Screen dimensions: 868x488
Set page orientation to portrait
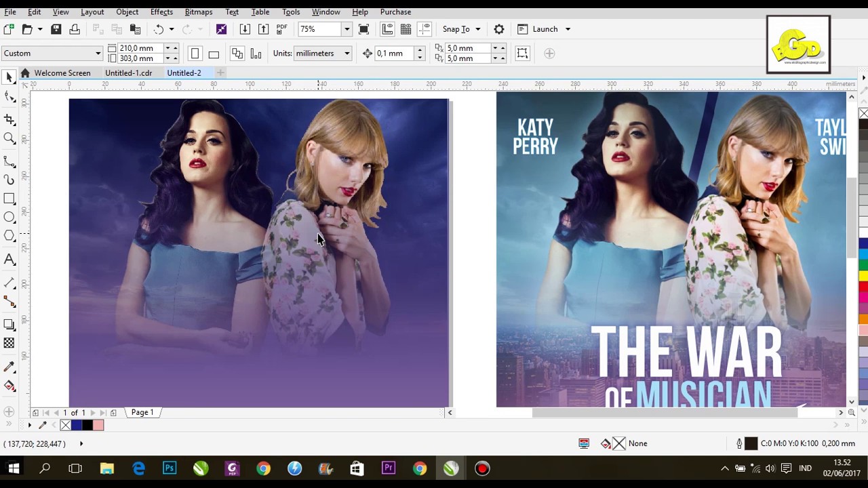coord(195,54)
